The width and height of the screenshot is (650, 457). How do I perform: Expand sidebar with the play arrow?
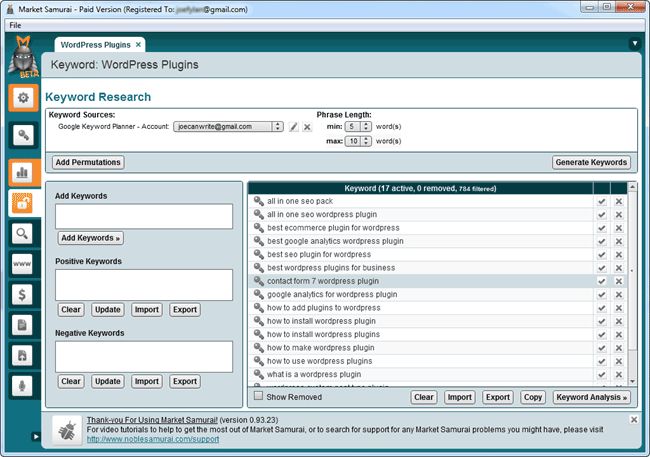36,436
